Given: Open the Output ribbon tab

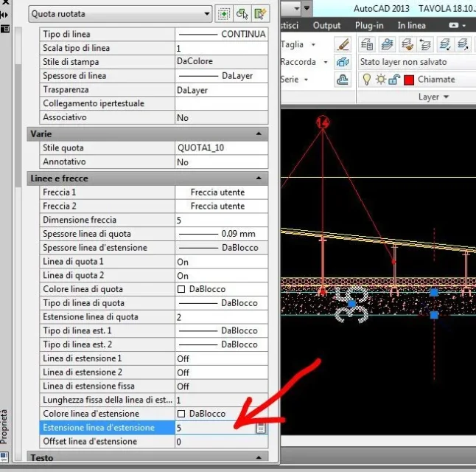Looking at the screenshot, I should click(326, 26).
